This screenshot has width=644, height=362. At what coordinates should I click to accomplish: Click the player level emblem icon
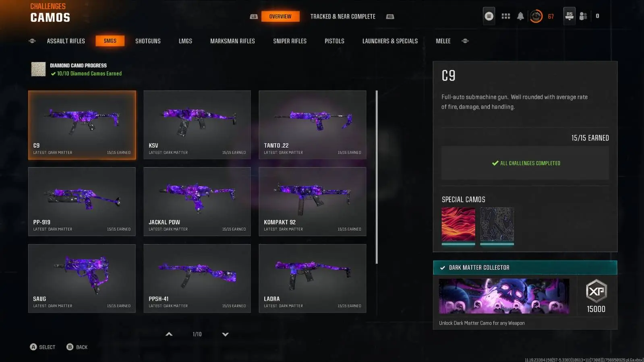(x=536, y=16)
